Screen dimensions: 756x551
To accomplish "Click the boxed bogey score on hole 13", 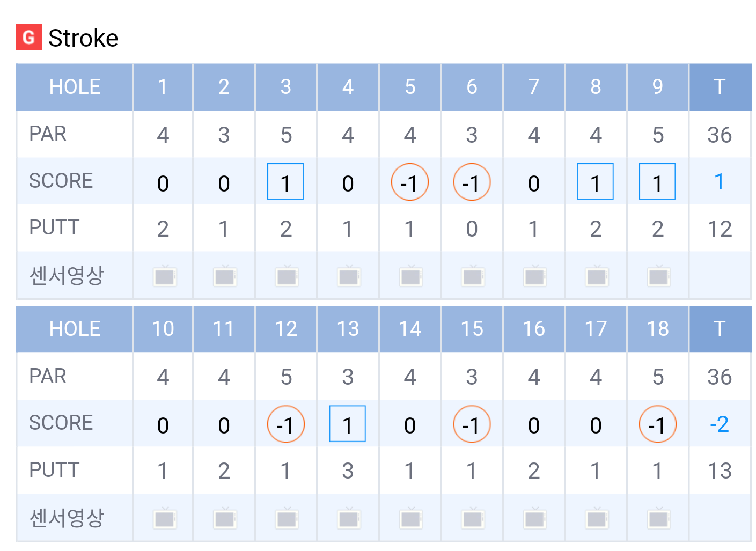I will (347, 424).
